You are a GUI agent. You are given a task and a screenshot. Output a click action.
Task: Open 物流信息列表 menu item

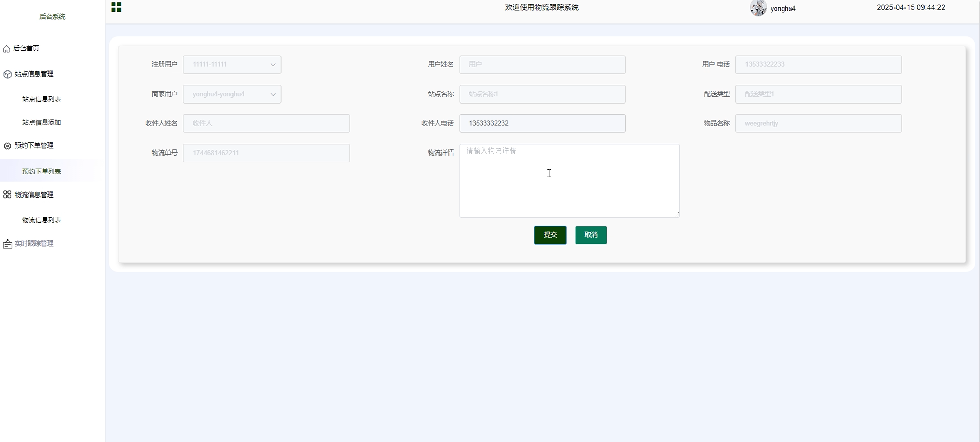[x=42, y=220]
